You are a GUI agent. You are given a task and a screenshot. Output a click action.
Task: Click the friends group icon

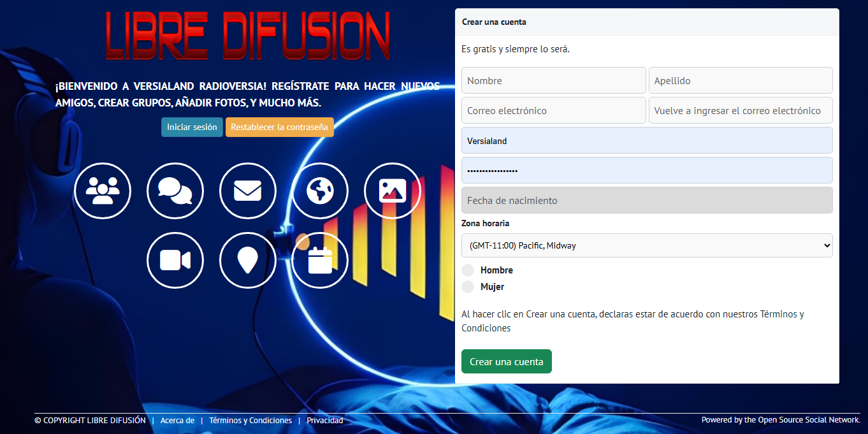point(103,191)
